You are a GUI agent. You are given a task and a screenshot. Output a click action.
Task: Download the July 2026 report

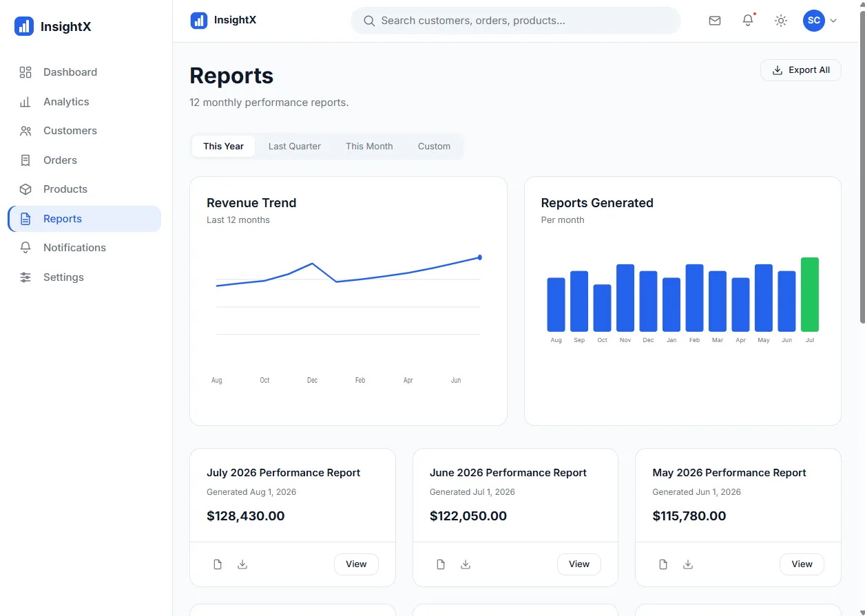(x=242, y=564)
